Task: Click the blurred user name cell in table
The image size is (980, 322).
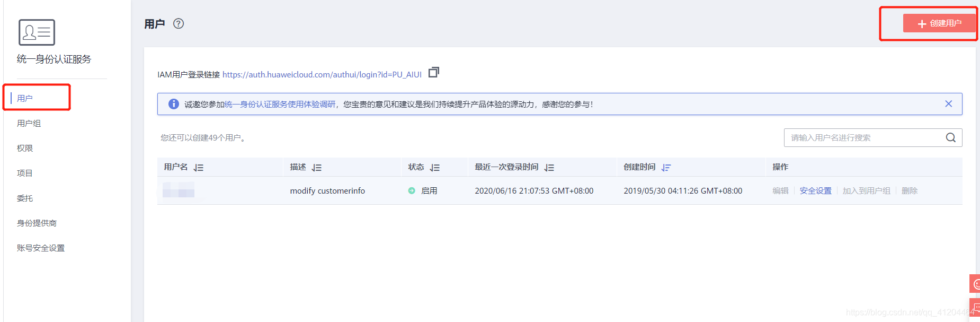Action: click(179, 190)
